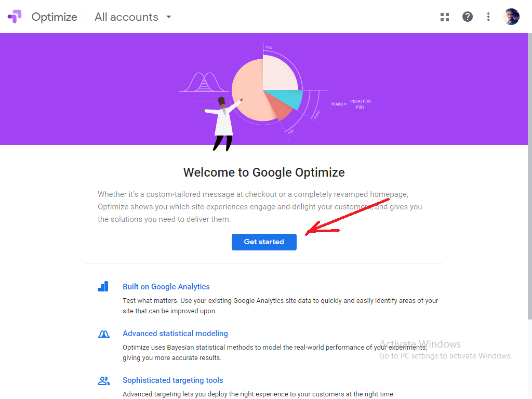Click the Google Optimize logo icon
The image size is (532, 399).
tap(15, 16)
